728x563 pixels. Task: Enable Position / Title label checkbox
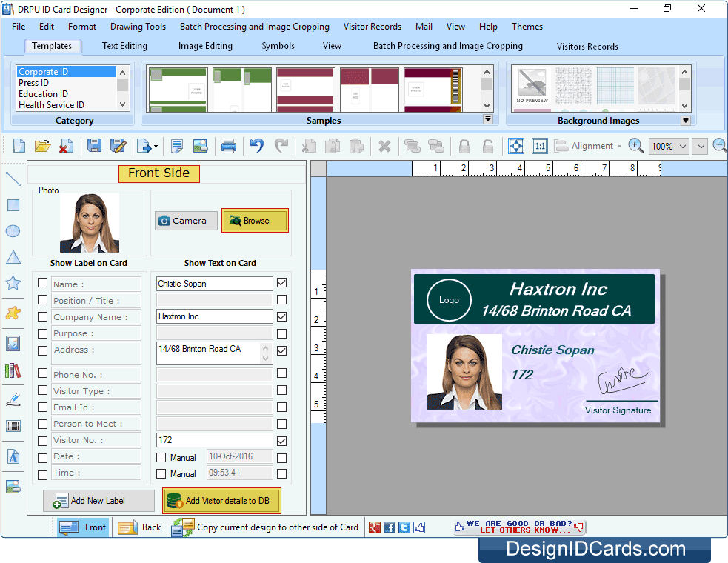pos(42,300)
